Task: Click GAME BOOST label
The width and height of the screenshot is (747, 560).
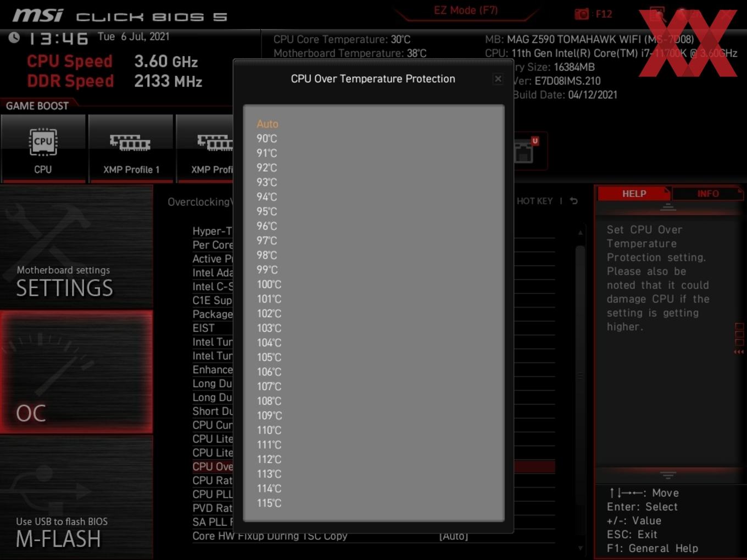Action: (37, 106)
